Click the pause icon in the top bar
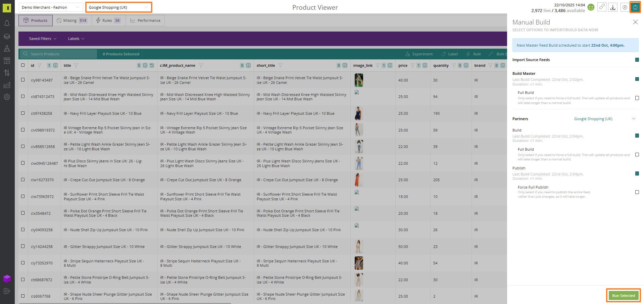The image size is (644, 304). (x=625, y=7)
